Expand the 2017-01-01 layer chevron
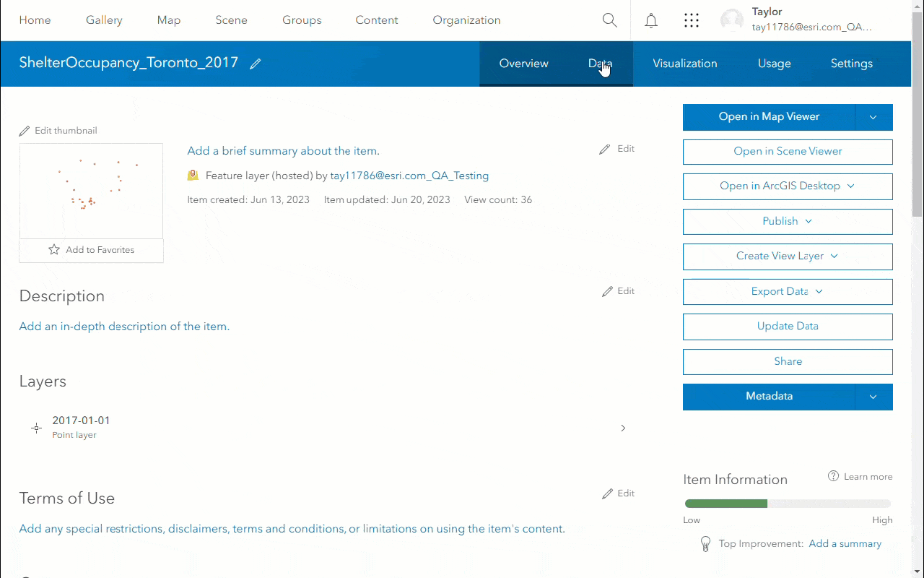The height and width of the screenshot is (578, 924). click(x=624, y=428)
